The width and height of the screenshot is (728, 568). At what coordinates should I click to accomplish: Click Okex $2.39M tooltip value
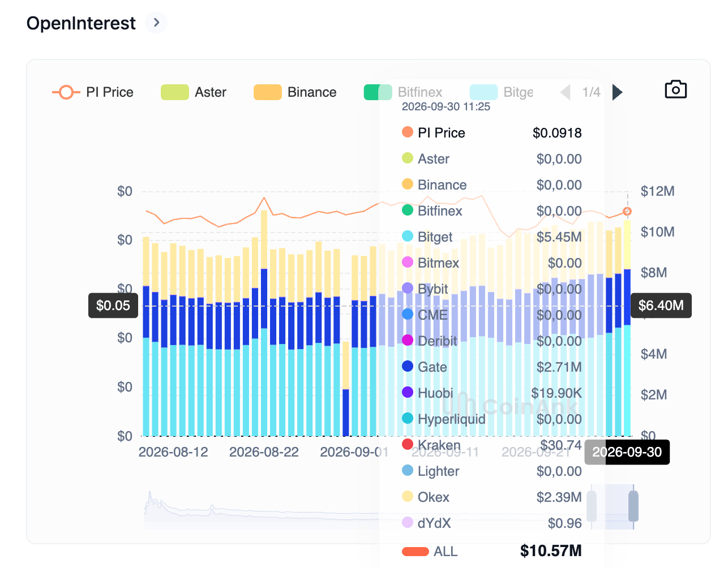(x=559, y=497)
